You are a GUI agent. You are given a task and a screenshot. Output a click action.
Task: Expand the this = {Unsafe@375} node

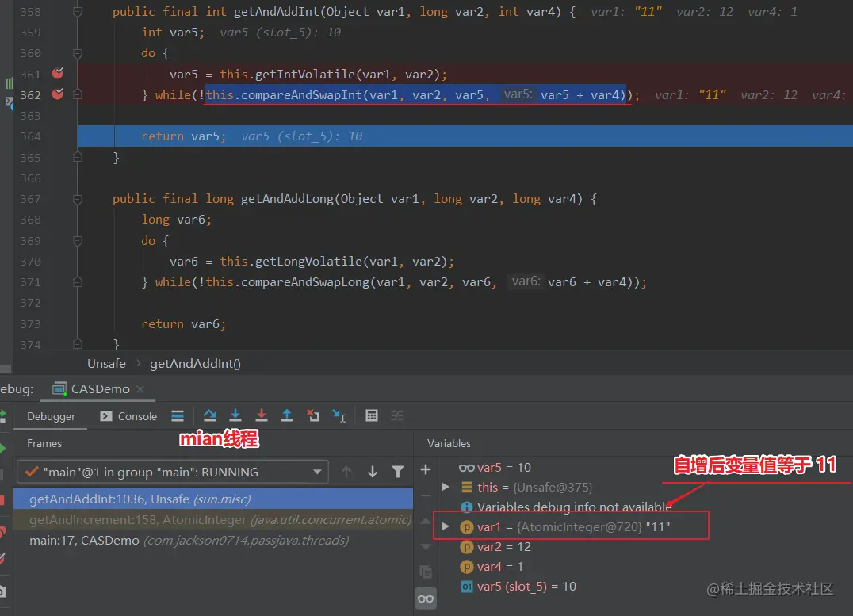[x=446, y=487]
